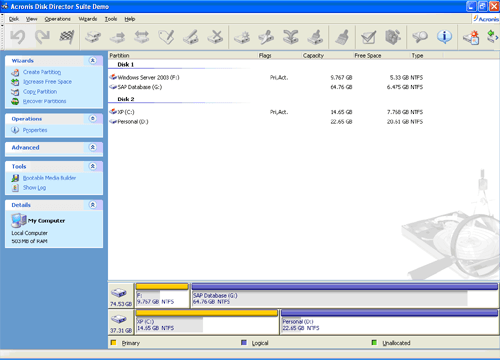
Task: Click the green Unallocated legend swatch
Action: (374, 342)
